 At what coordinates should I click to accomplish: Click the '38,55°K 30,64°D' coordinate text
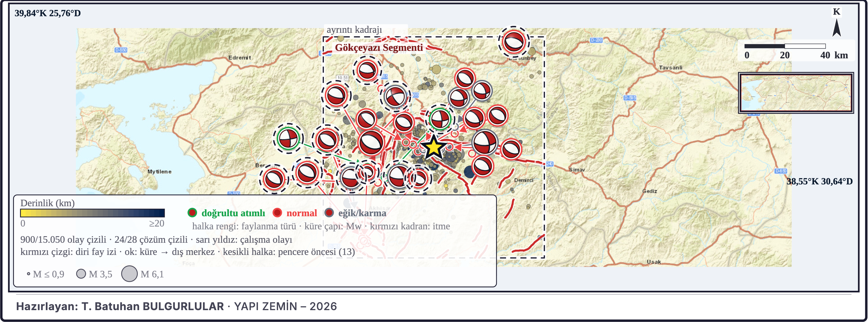click(x=819, y=181)
